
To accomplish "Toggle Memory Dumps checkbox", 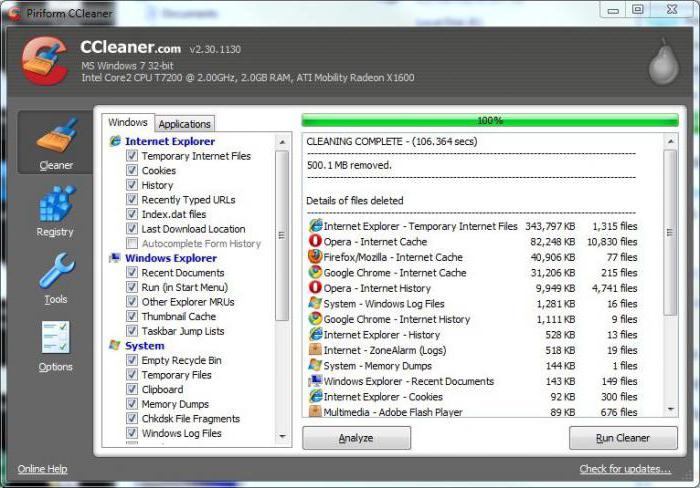I will 132,404.
